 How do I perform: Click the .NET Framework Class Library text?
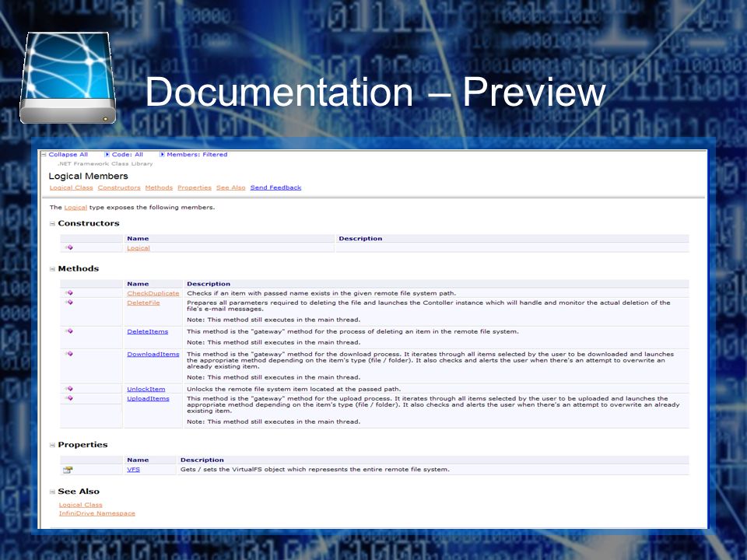[x=105, y=164]
